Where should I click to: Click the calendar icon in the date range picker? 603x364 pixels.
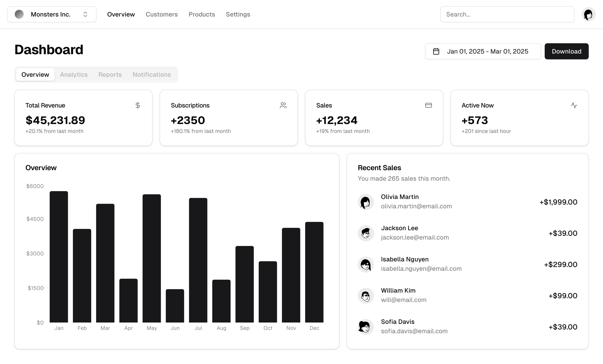click(x=436, y=51)
